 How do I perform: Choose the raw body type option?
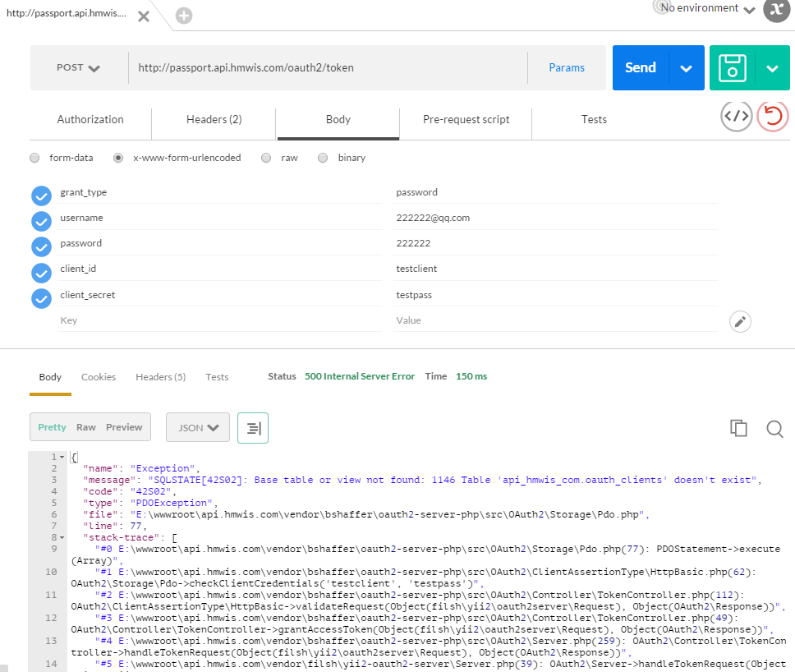pyautogui.click(x=266, y=158)
